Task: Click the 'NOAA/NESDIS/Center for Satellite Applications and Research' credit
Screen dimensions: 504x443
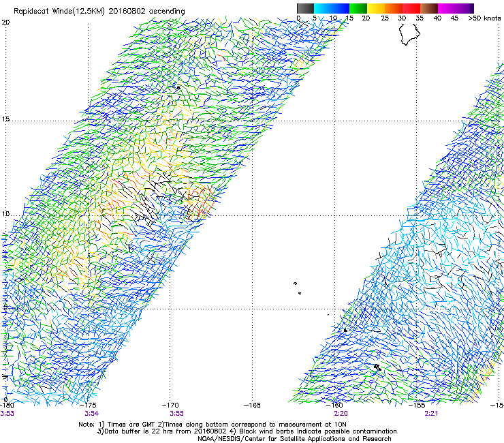Action: pos(294,439)
